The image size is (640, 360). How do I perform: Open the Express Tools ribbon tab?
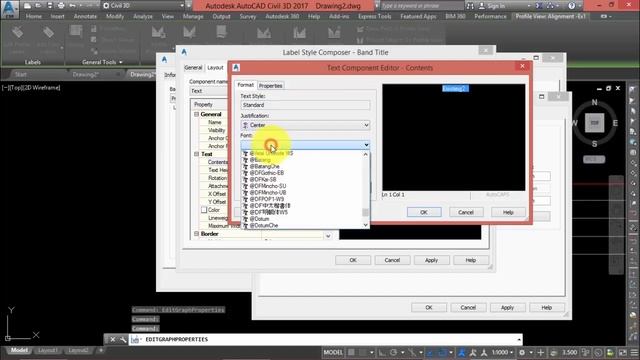(374, 16)
